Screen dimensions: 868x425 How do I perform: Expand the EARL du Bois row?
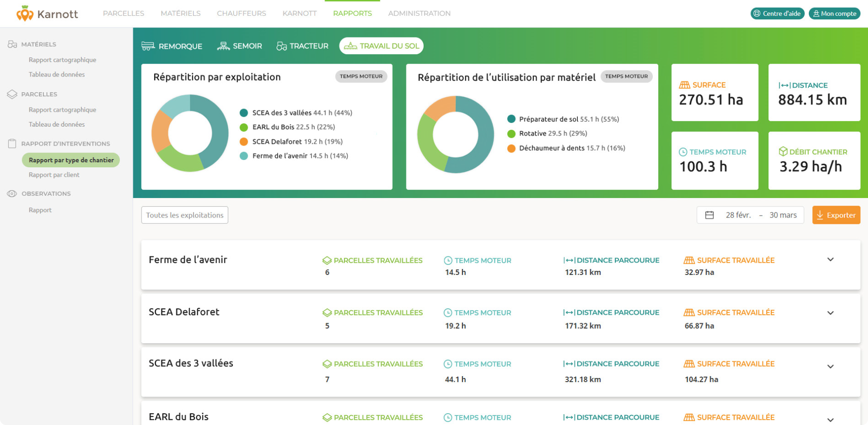click(x=830, y=420)
